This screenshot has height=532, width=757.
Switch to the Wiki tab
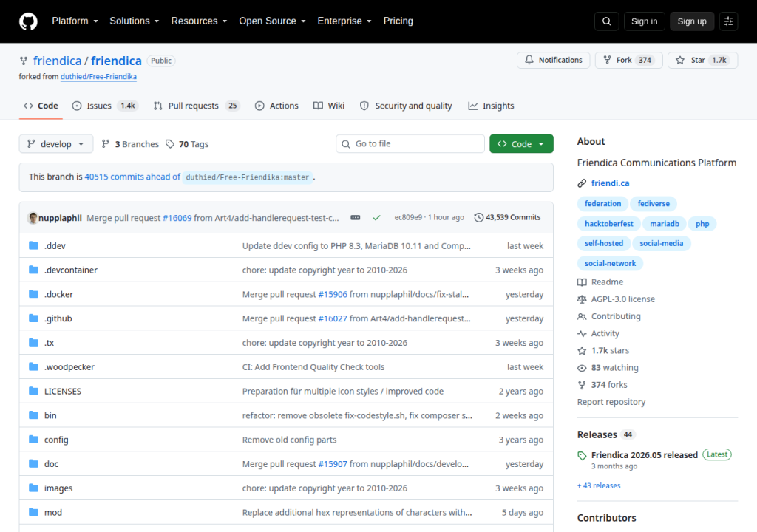pos(329,106)
